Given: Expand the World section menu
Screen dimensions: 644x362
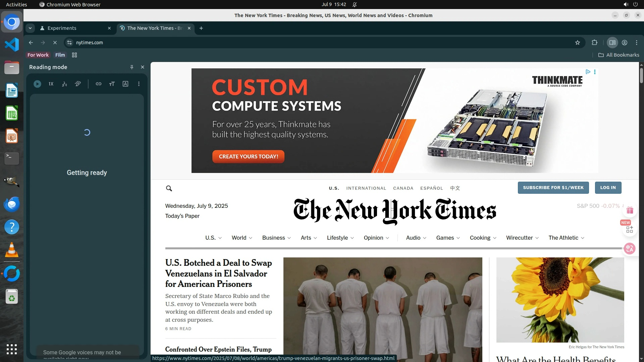Looking at the screenshot, I should click(x=242, y=238).
